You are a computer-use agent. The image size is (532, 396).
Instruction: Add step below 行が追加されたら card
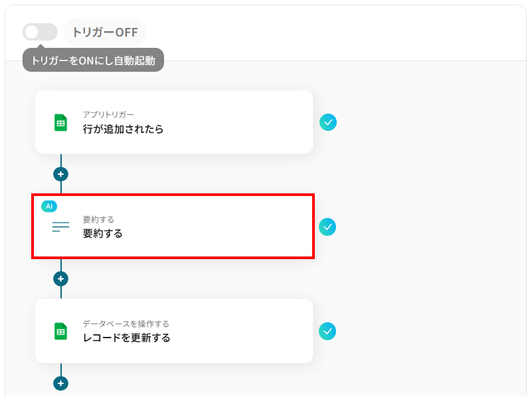coord(61,174)
